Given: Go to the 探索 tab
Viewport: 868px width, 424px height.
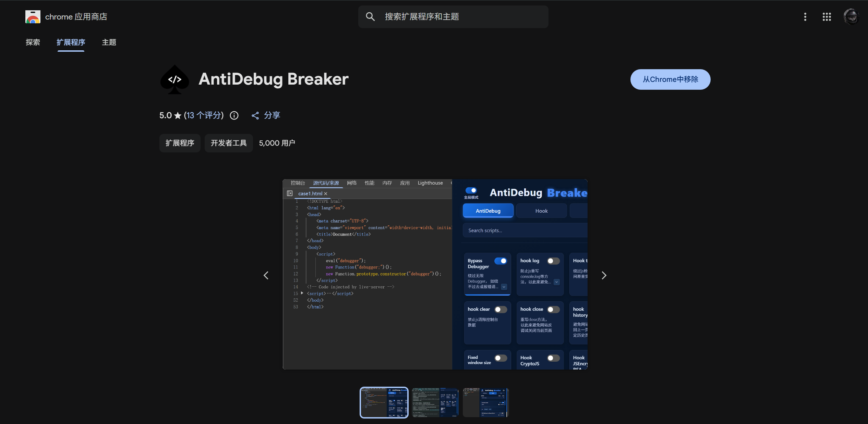Looking at the screenshot, I should [x=33, y=42].
